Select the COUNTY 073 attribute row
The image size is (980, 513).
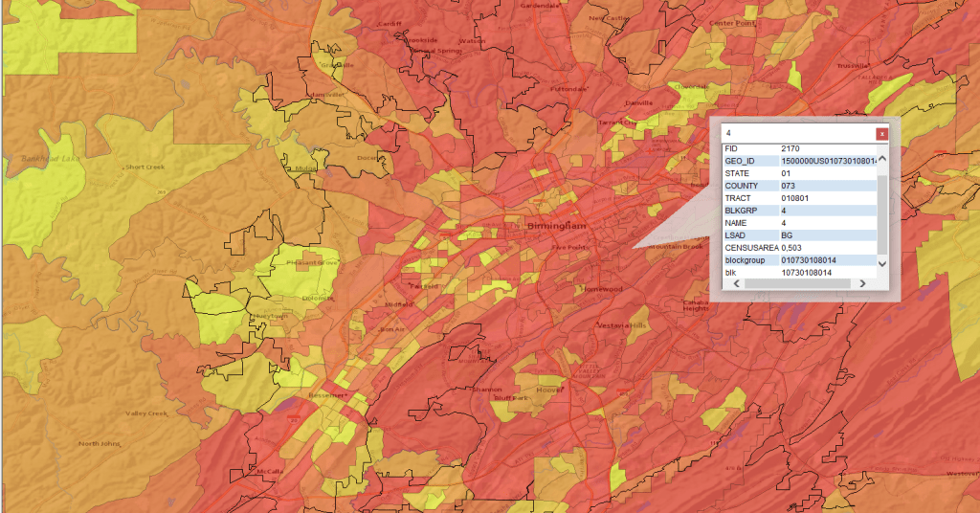coord(798,186)
